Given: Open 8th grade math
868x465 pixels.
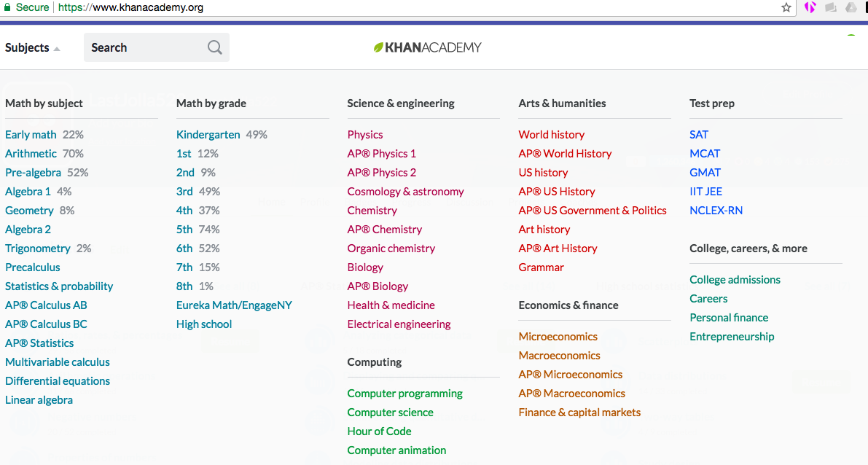Looking at the screenshot, I should (x=184, y=286).
